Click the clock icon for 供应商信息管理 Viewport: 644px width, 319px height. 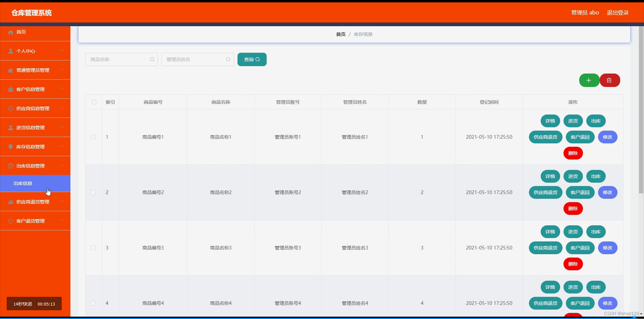tap(10, 108)
